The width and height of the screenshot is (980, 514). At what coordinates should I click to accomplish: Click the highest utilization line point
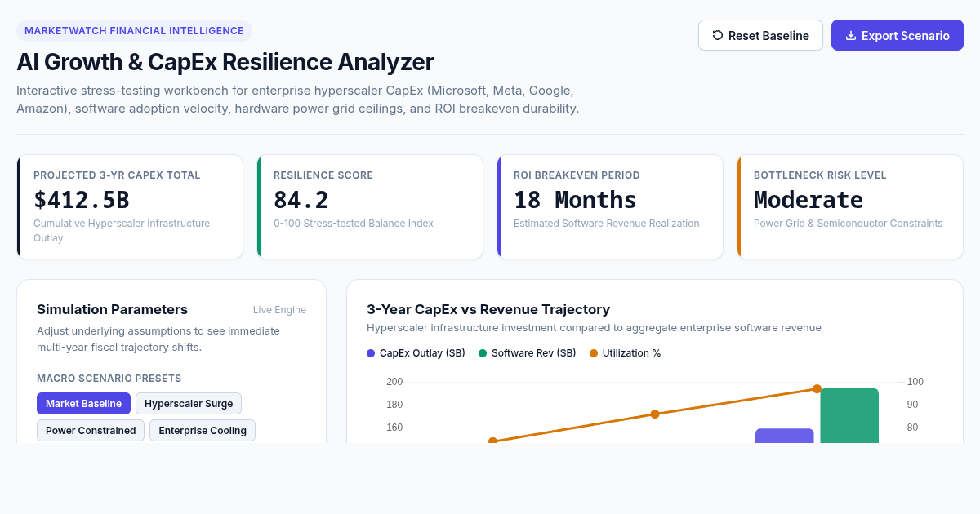(x=817, y=389)
